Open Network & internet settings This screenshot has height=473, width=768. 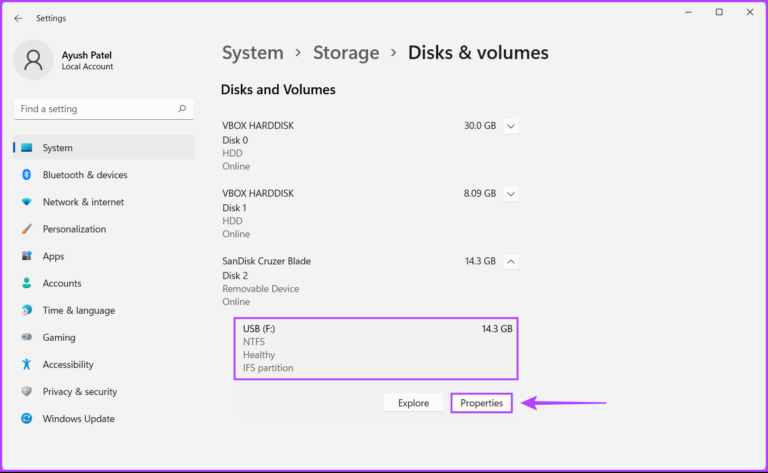(x=83, y=202)
